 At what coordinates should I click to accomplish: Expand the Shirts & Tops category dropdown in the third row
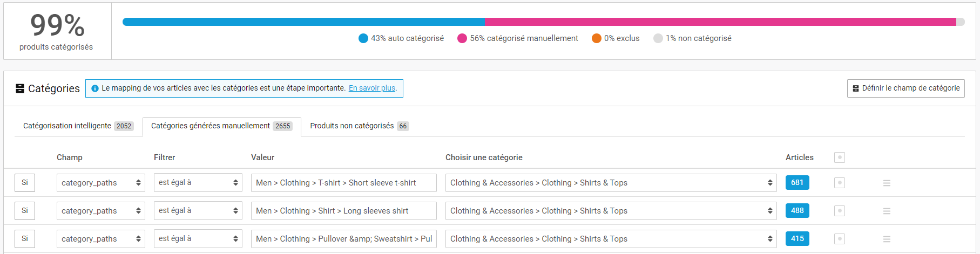[611, 239]
